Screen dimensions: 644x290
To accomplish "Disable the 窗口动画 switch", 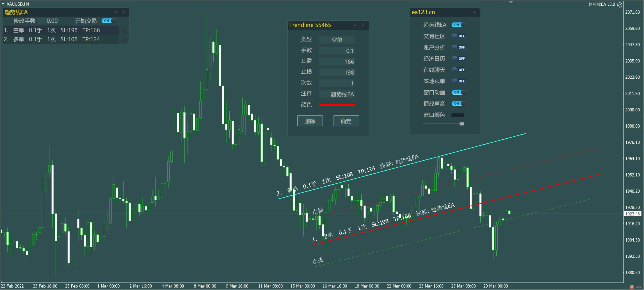I will pyautogui.click(x=459, y=92).
